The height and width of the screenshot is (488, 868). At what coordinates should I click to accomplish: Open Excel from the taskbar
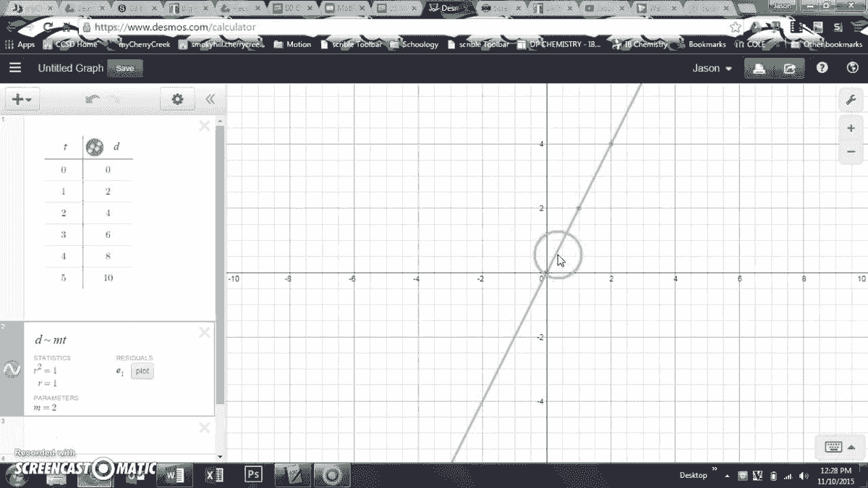(x=214, y=474)
